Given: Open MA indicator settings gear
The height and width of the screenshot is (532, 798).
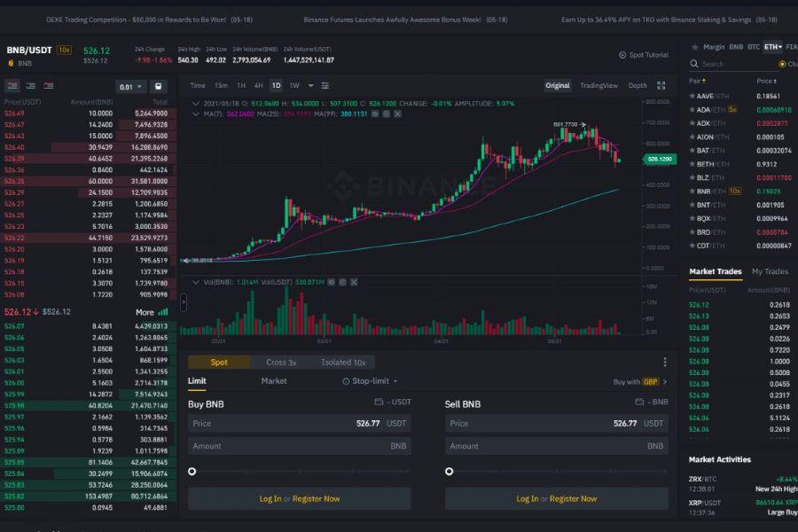Looking at the screenshot, I should [387, 114].
